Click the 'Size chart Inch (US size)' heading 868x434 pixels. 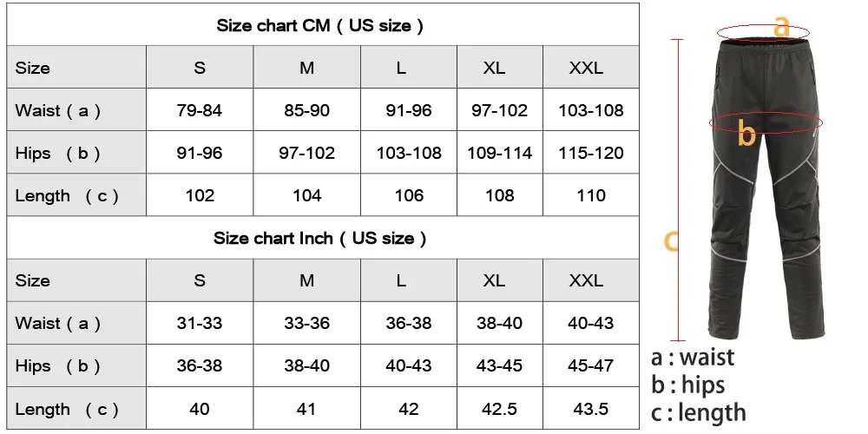click(x=320, y=239)
